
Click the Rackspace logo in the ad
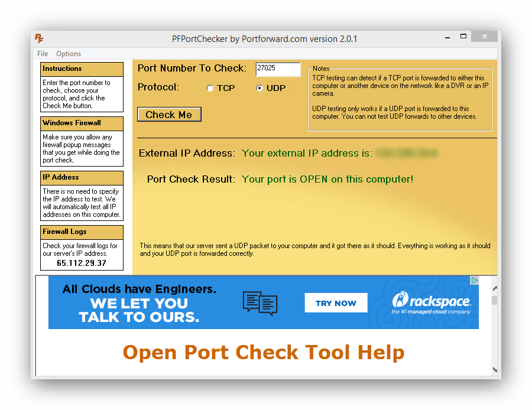click(432, 303)
